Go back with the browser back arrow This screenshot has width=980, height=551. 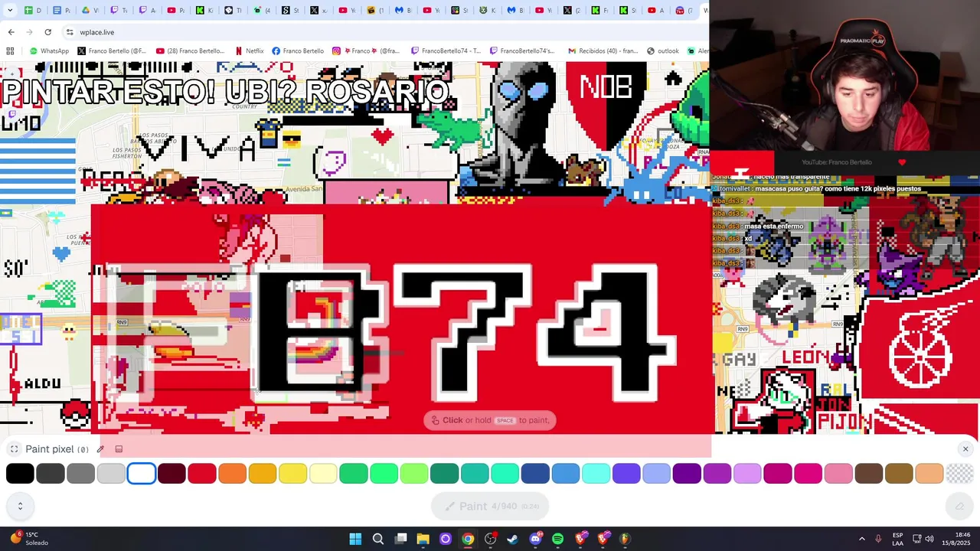11,32
